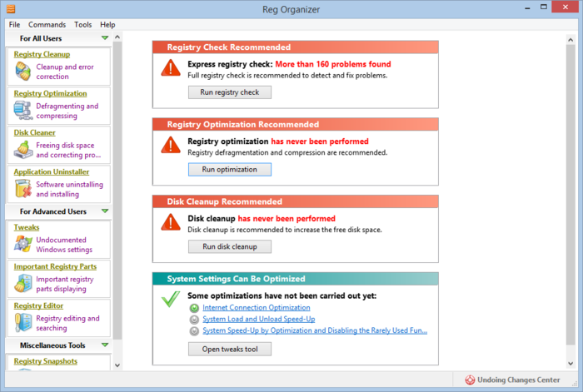Open the Registry Editor sidebar link

tap(38, 305)
